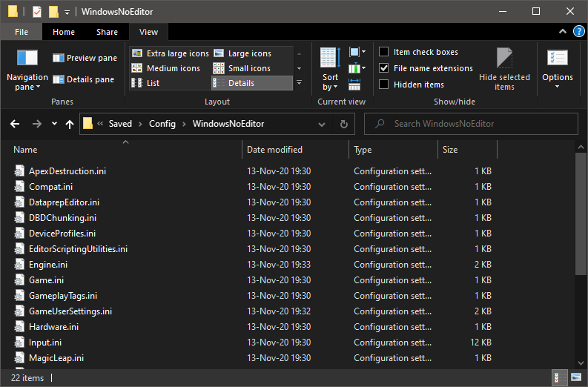The image size is (588, 387).
Task: Enable Item check boxes option
Action: pos(384,52)
